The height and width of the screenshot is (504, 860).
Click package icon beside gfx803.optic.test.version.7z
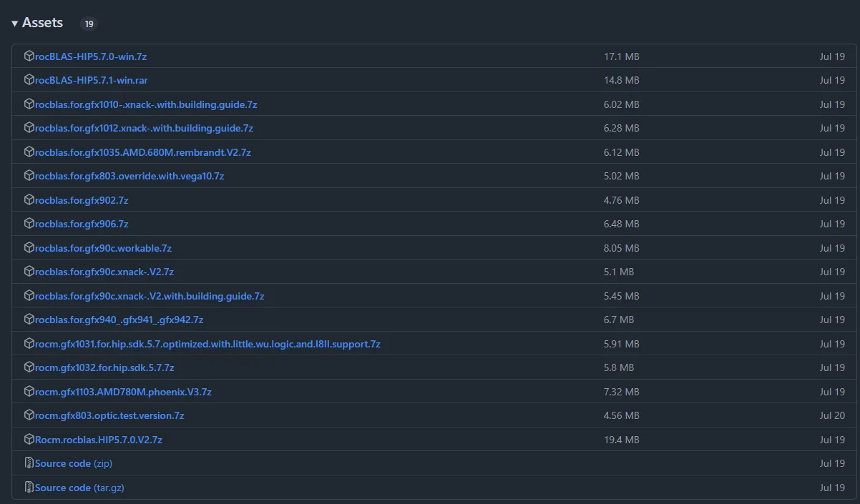click(x=29, y=415)
